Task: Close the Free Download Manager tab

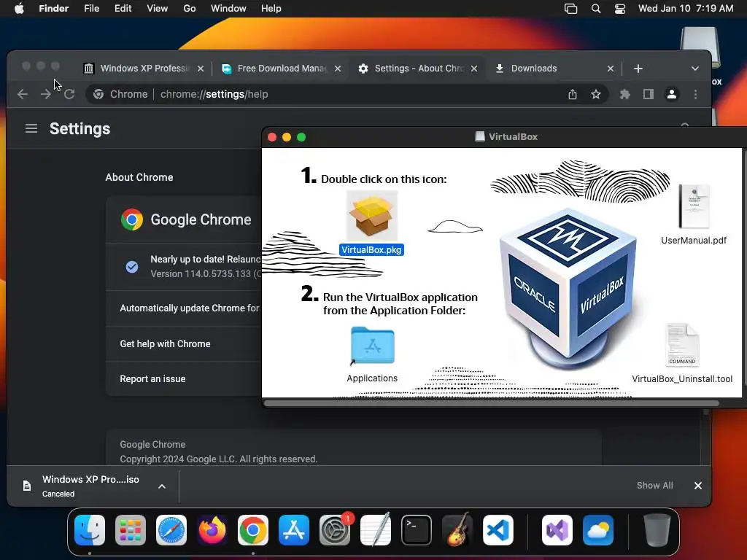Action: point(338,69)
